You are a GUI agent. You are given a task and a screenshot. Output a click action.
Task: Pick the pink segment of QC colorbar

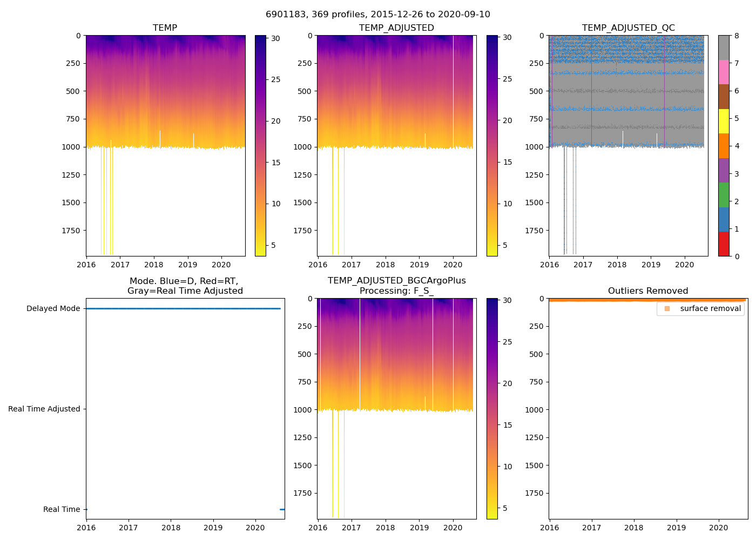724,72
